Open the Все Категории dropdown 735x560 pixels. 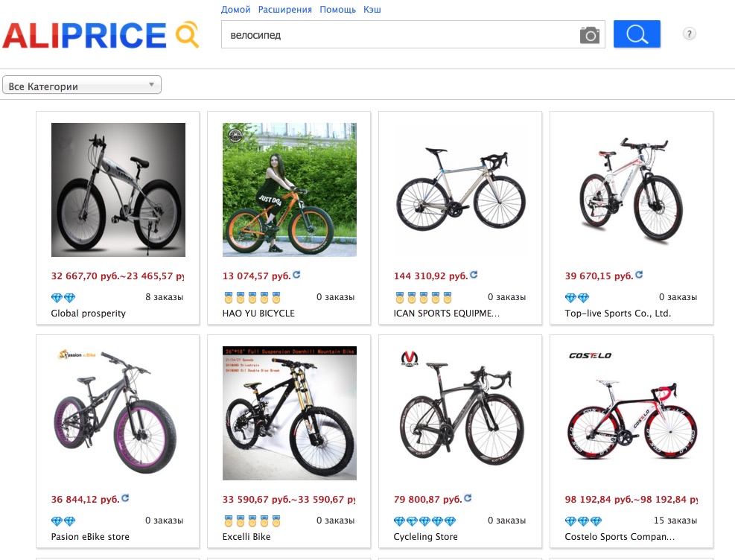82,84
